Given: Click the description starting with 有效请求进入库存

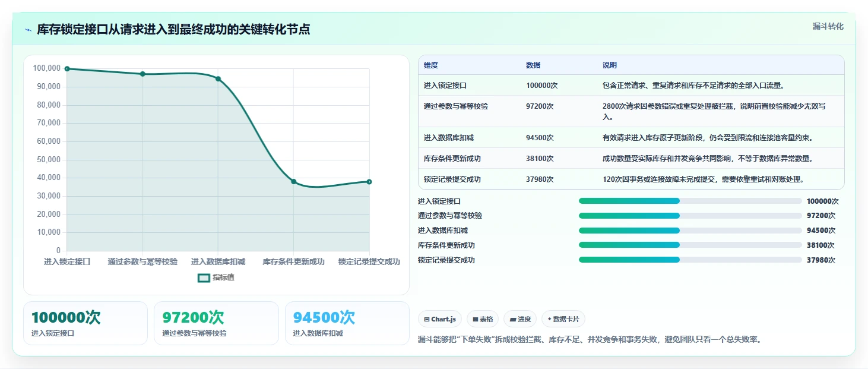Looking at the screenshot, I should point(707,138).
